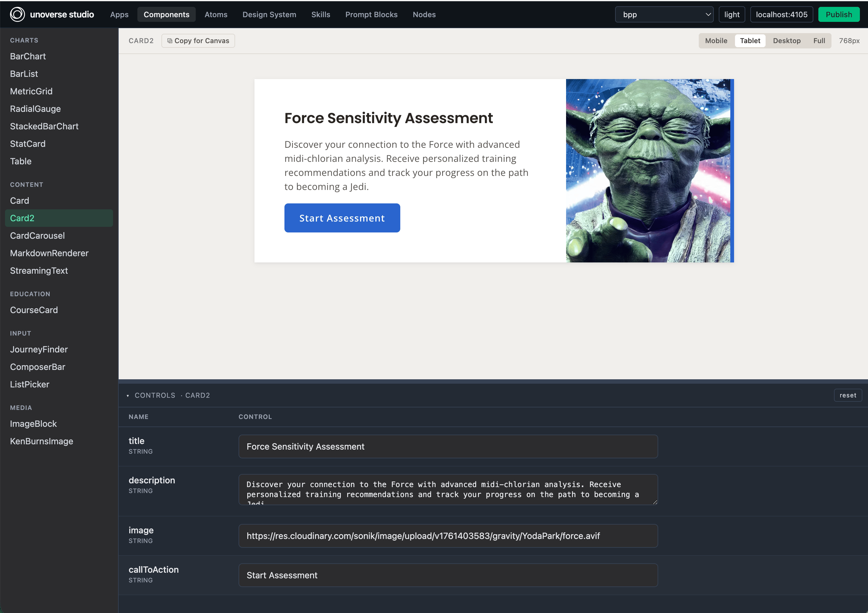The height and width of the screenshot is (613, 868).
Task: Click the Force Sensitivity Assessment heading
Action: pyautogui.click(x=389, y=118)
